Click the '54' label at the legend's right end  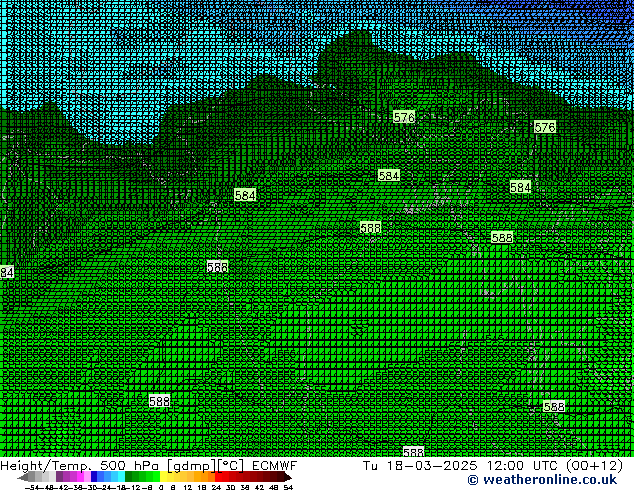pyautogui.click(x=288, y=487)
